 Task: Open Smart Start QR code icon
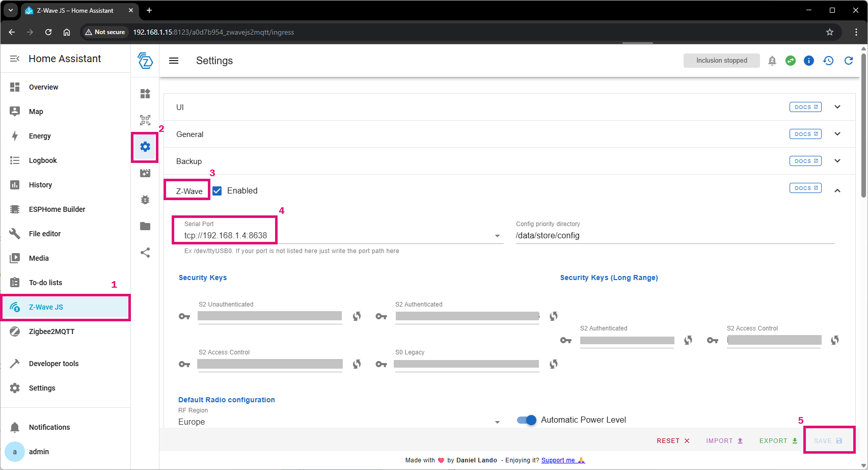click(145, 120)
